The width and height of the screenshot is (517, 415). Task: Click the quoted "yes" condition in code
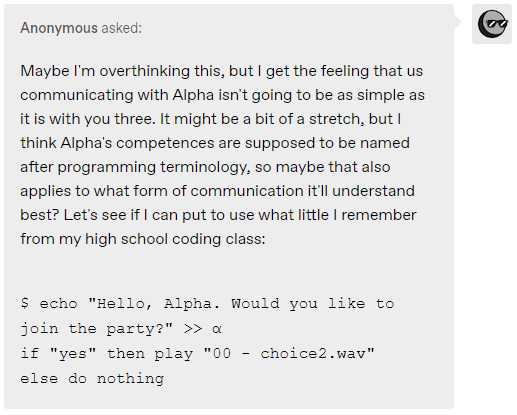[73, 353]
